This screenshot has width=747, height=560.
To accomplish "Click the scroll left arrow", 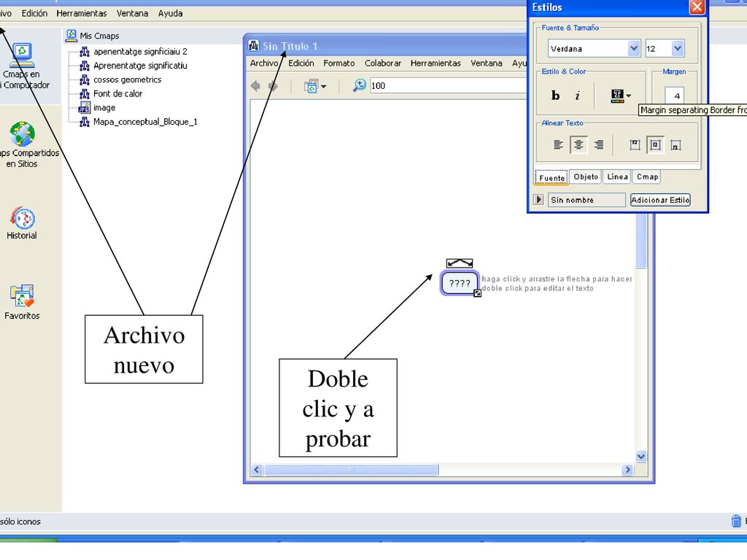I will pos(257,470).
